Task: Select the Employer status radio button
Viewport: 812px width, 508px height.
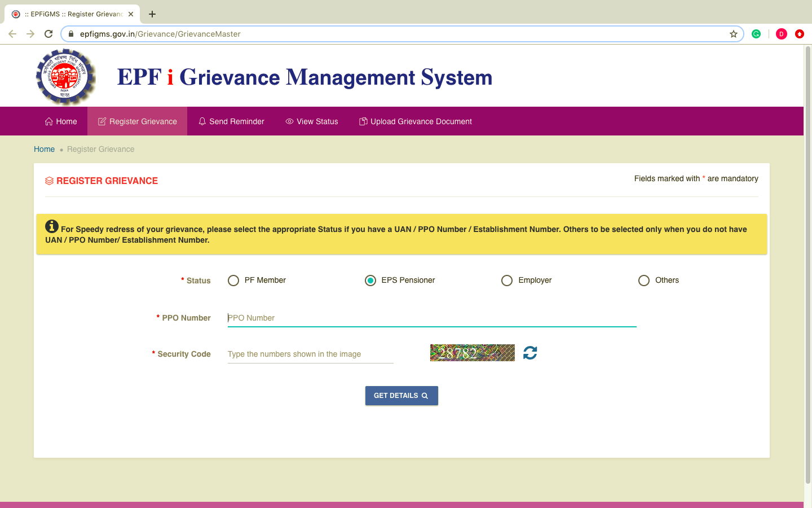Action: (507, 281)
